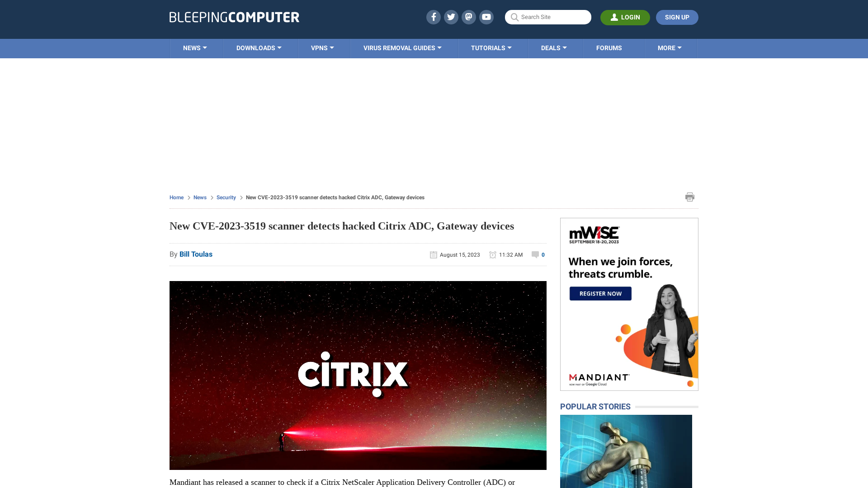The width and height of the screenshot is (868, 488).
Task: Expand the DOWNLOADS dropdown menu
Action: [259, 47]
